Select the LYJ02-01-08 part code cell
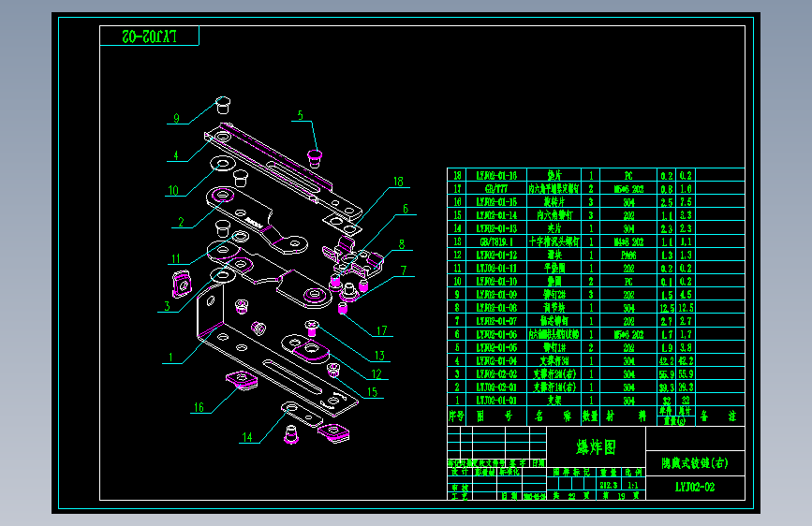The height and width of the screenshot is (526, 812). [496, 308]
